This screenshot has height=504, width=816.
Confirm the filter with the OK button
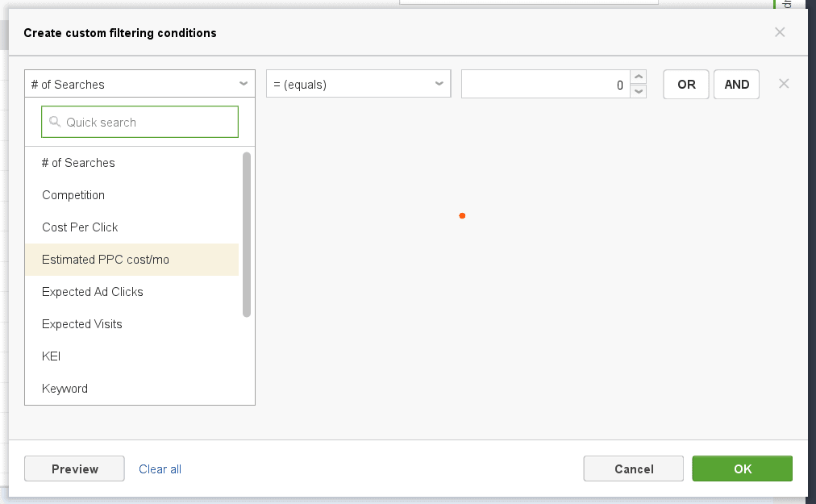[741, 469]
